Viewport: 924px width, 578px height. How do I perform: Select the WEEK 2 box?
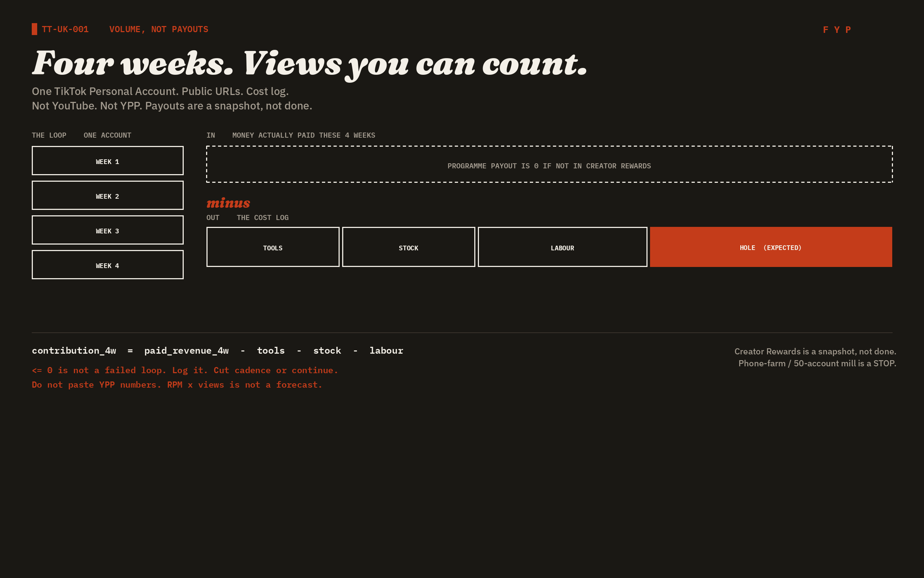pyautogui.click(x=107, y=195)
